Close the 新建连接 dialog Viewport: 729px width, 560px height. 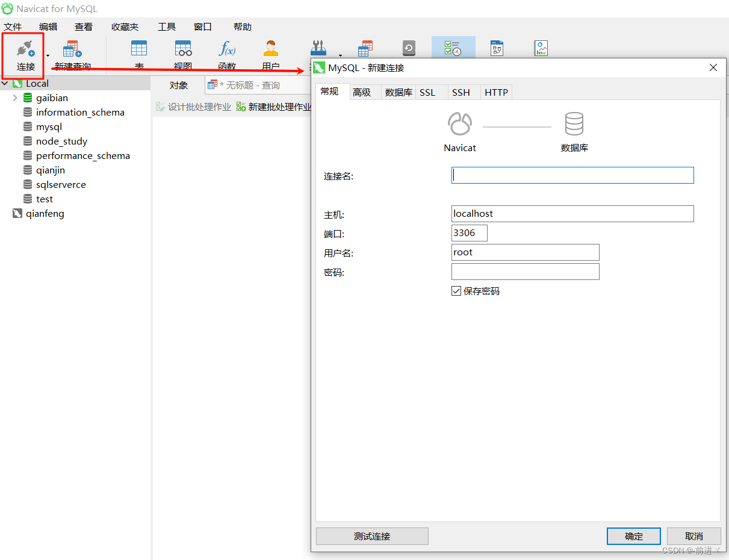713,67
